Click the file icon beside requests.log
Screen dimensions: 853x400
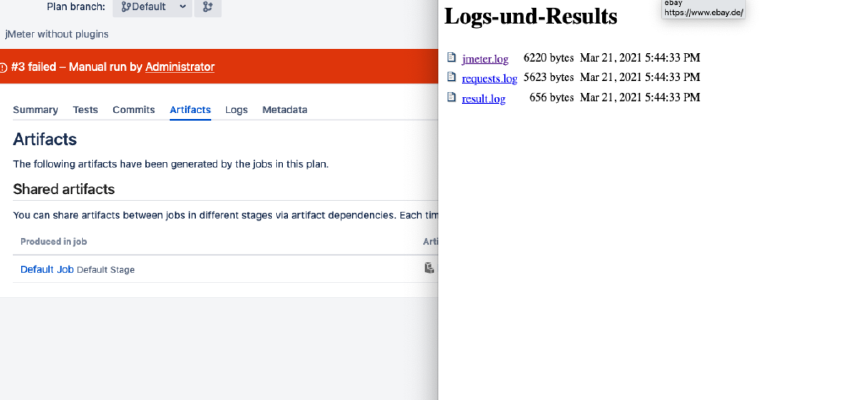tap(451, 77)
